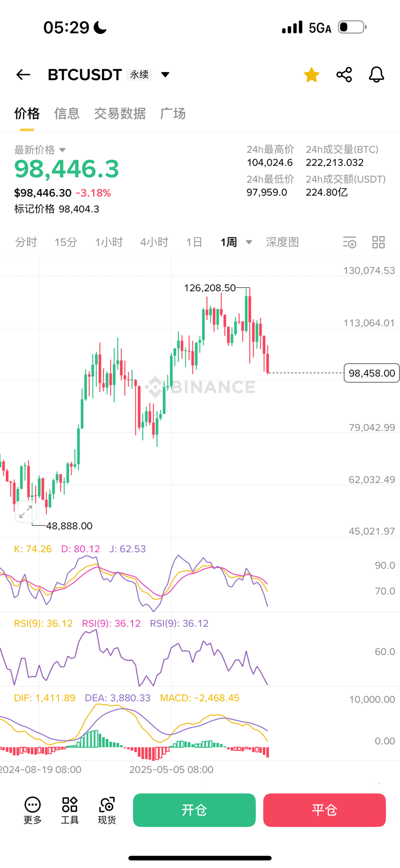Open the 深度图 depth chart
This screenshot has height=868, width=400.
tap(283, 242)
